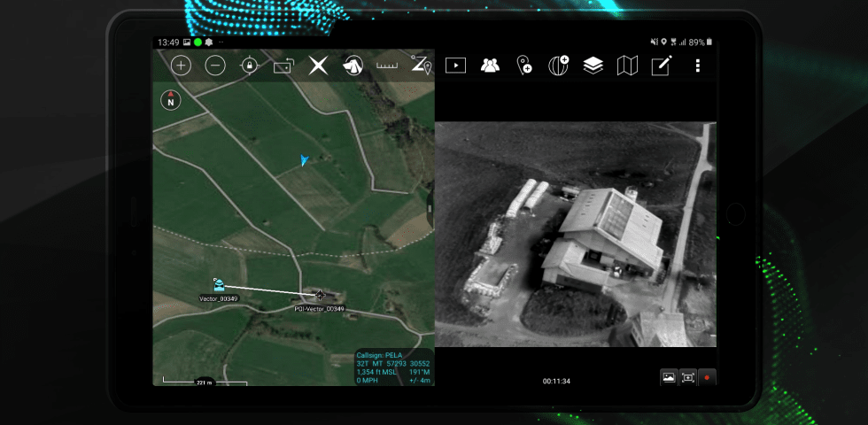
Task: Open the stacked layers overlay manager
Action: tap(593, 66)
